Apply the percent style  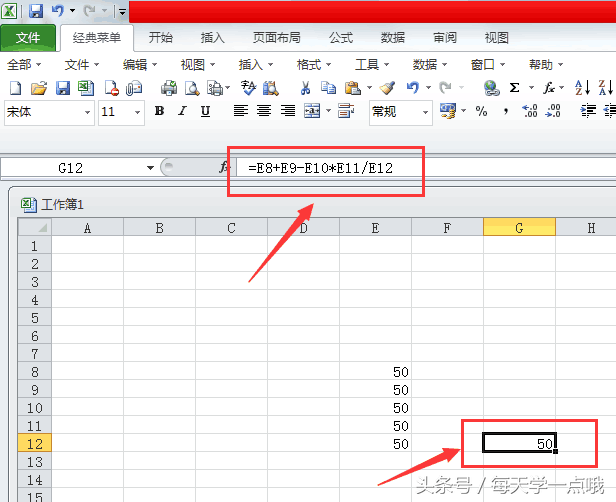coord(481,111)
